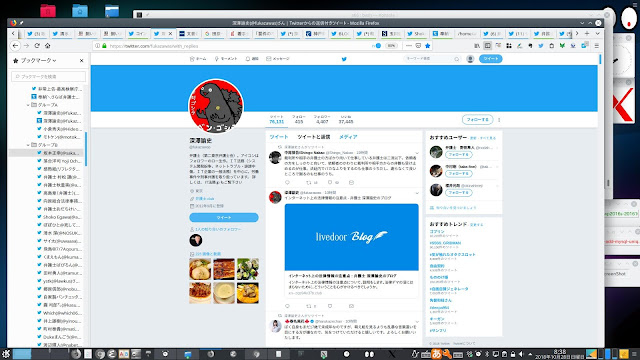Image resolution: width=640 pixels, height=360 pixels.
Task: Switch to the ツイート tab on profile
Action: tap(279, 137)
